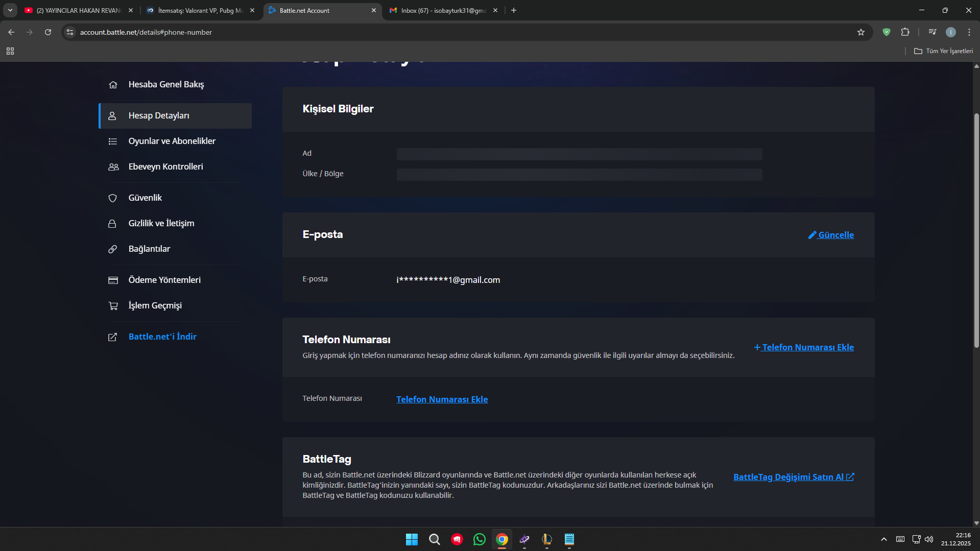Click the Kişisel Bilgiler heading
Image resolution: width=980 pixels, height=551 pixels.
click(338, 109)
